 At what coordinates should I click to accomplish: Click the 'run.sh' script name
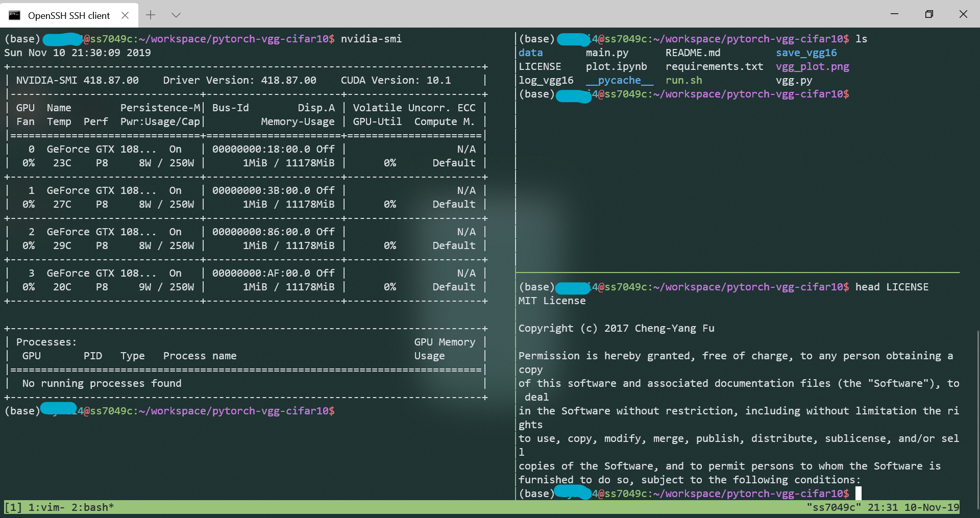pos(683,80)
